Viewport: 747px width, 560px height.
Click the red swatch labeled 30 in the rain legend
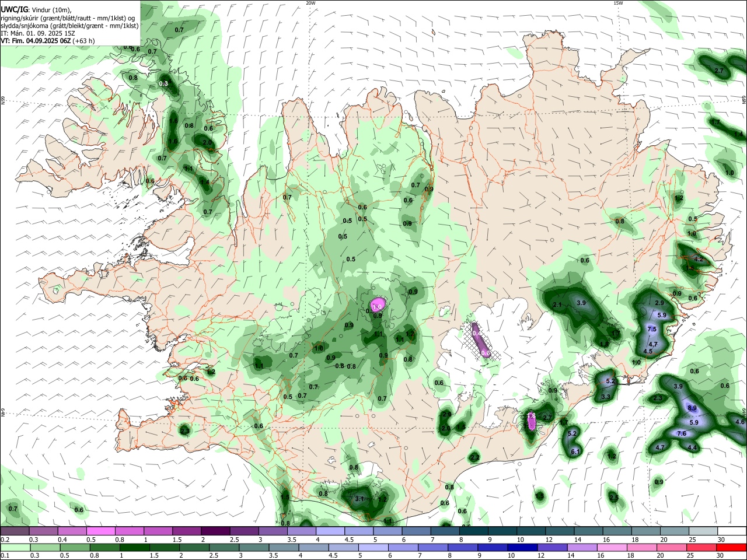point(731,547)
